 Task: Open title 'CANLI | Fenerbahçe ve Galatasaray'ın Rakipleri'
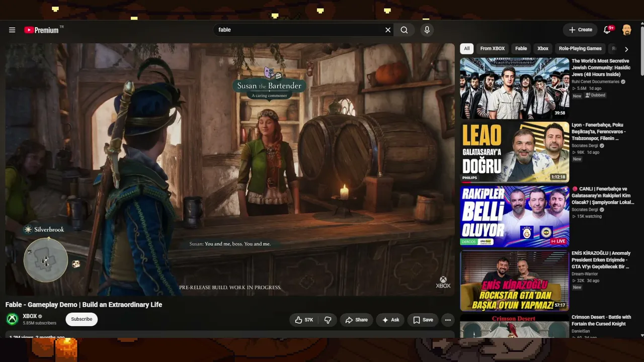tap(603, 196)
